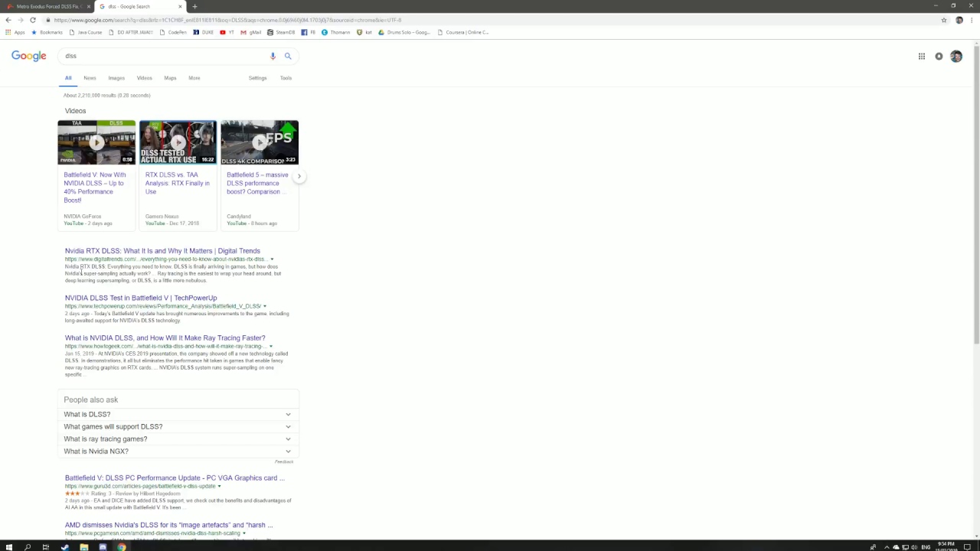Open the CodePen bookmark
This screenshot has width=980, height=551.
point(173,32)
